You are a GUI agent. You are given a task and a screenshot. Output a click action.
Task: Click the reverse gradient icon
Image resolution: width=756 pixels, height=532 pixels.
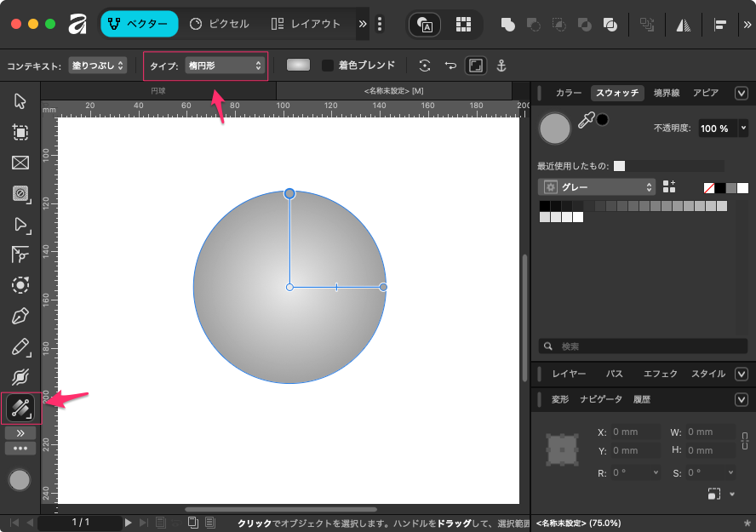[x=451, y=66]
